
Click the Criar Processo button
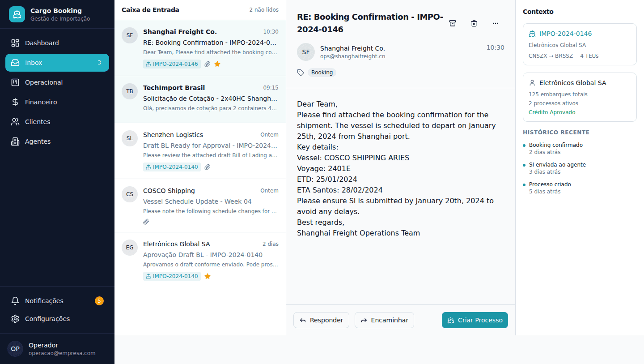[475, 320]
